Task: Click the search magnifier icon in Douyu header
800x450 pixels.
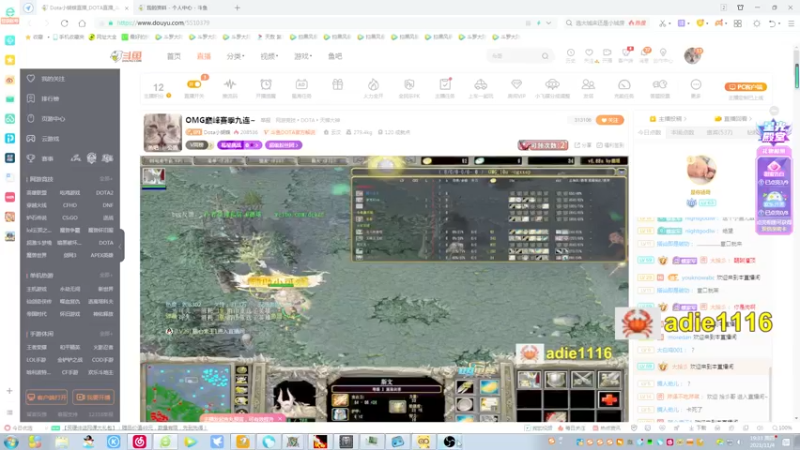Action: pos(545,56)
